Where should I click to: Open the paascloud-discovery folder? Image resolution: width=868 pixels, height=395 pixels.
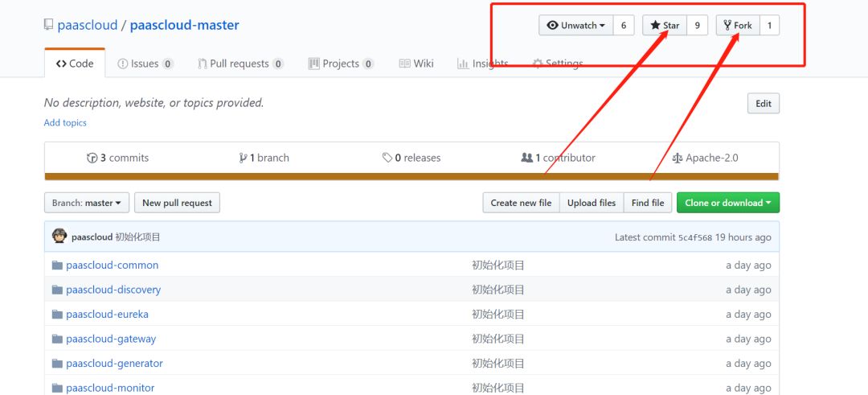(x=113, y=290)
